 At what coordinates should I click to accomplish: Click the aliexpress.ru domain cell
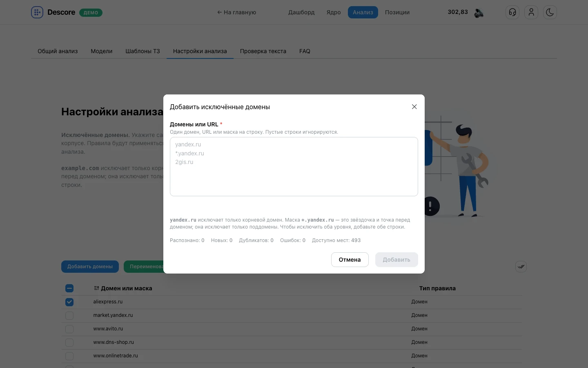click(x=108, y=302)
